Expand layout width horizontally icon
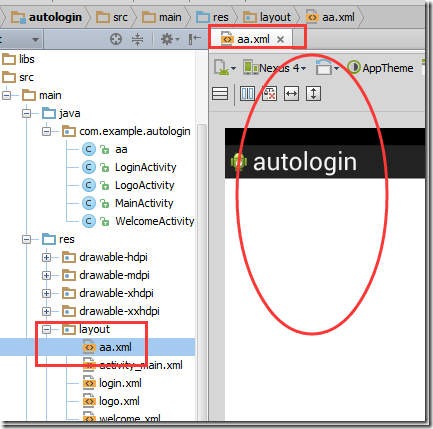The height and width of the screenshot is (429, 433). pyautogui.click(x=291, y=94)
